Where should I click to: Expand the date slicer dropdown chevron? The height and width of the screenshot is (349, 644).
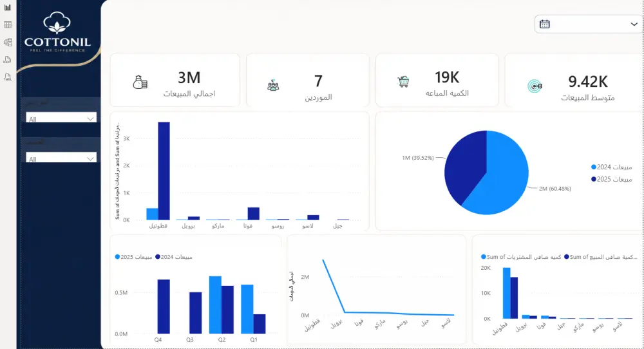click(634, 24)
